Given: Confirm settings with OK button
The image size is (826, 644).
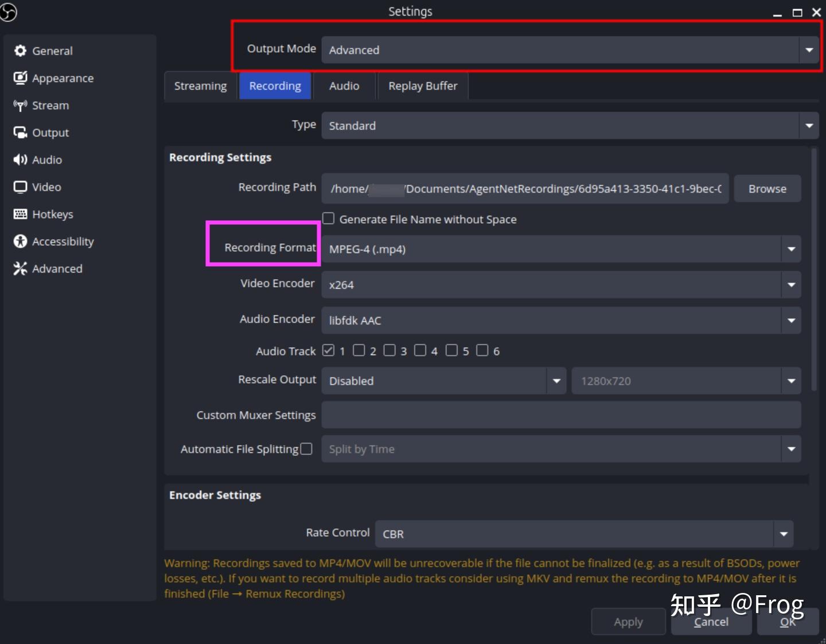Looking at the screenshot, I should coord(788,622).
